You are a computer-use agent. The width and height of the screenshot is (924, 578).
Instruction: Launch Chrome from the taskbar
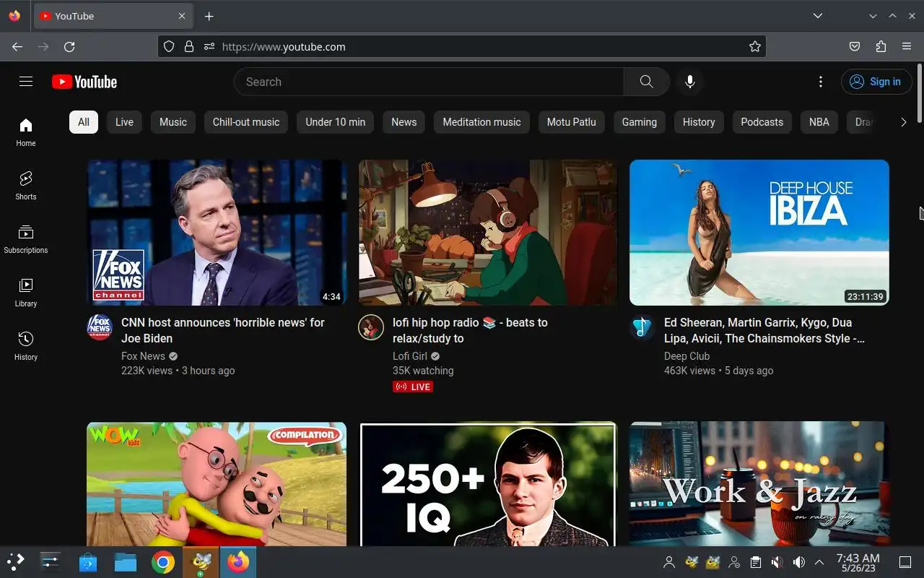pos(163,562)
